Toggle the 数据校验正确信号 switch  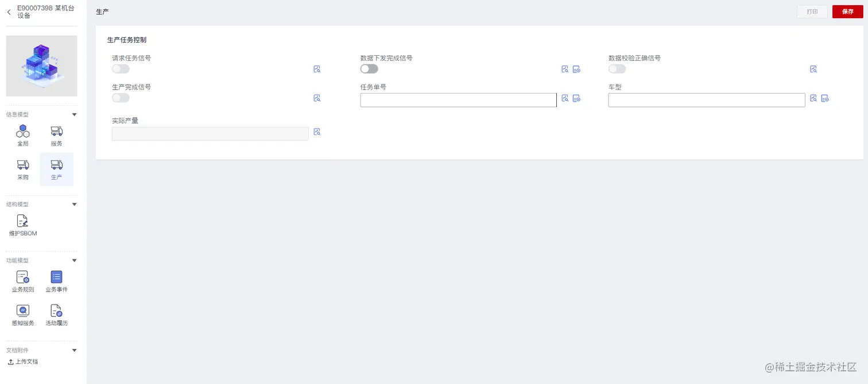coord(617,69)
